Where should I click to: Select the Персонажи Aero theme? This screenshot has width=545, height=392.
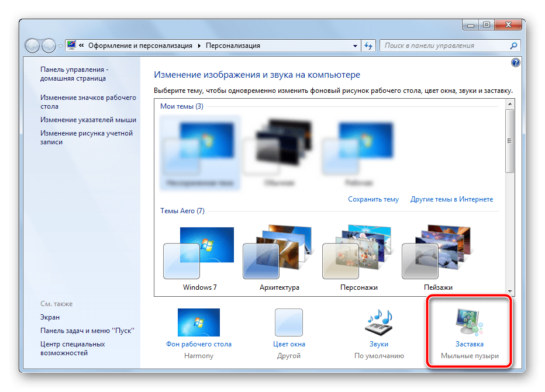click(358, 258)
